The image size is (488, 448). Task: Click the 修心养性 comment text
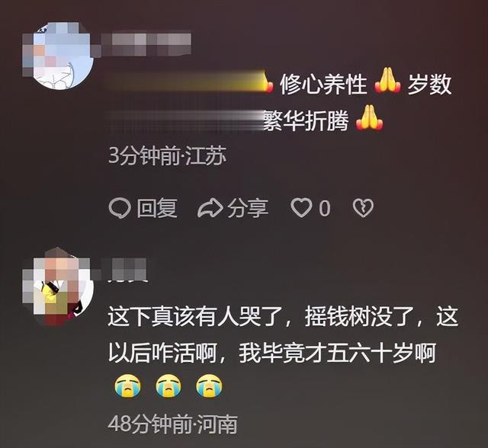323,85
